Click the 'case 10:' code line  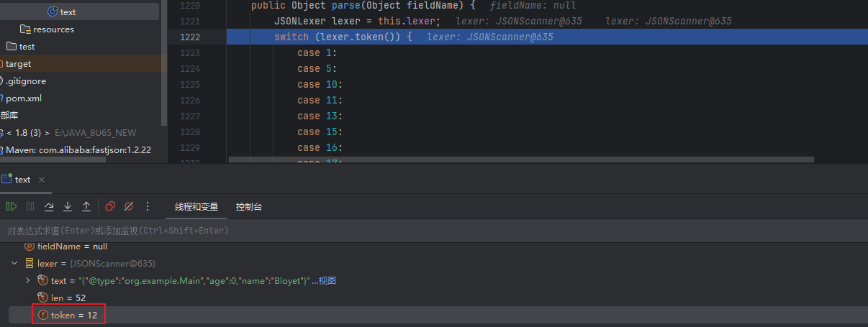320,84
